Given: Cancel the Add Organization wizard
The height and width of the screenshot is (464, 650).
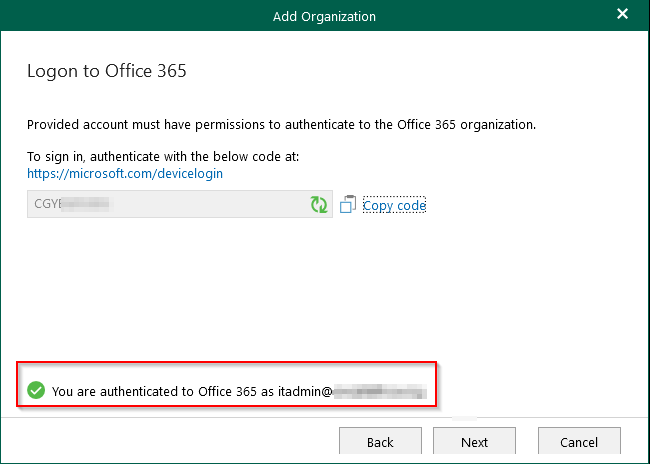Looking at the screenshot, I should coord(579,442).
